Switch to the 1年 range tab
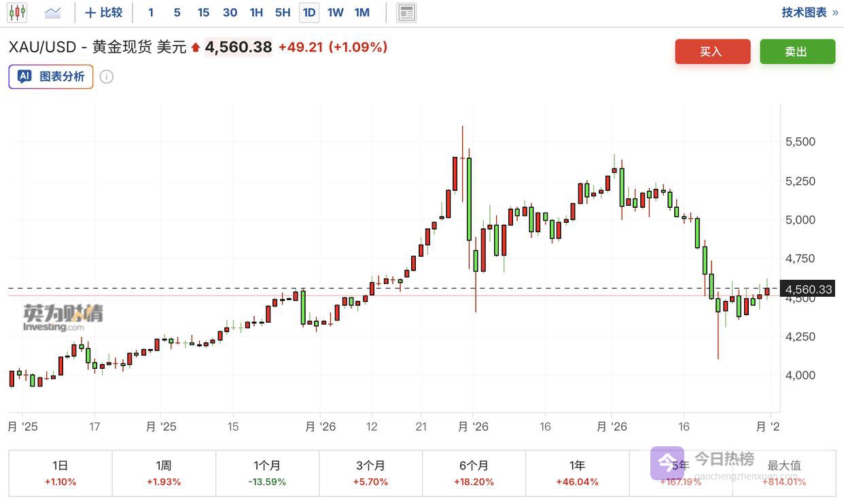This screenshot has width=844, height=504. click(x=577, y=473)
